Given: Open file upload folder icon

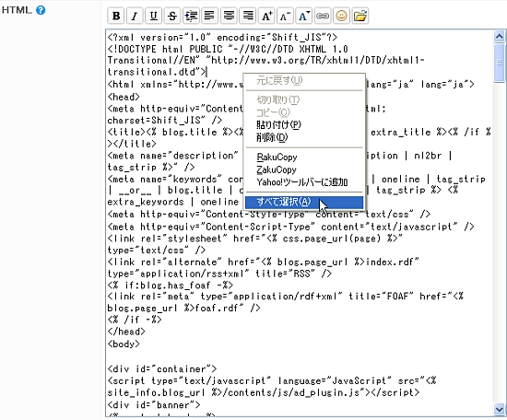Looking at the screenshot, I should pos(360,16).
